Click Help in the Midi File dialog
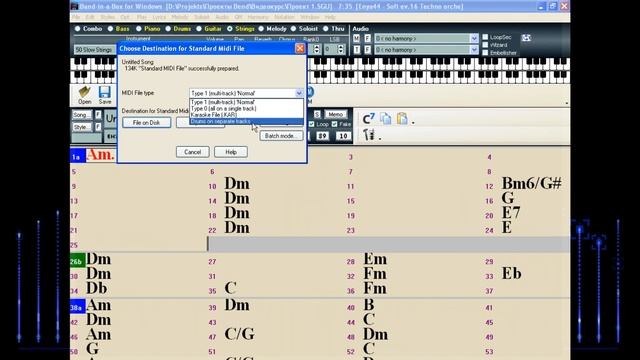Viewport: 640px width, 360px height. (x=231, y=152)
